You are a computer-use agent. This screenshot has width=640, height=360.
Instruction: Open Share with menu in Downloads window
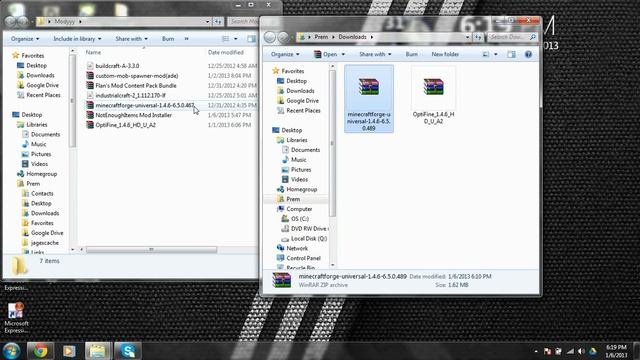375,54
